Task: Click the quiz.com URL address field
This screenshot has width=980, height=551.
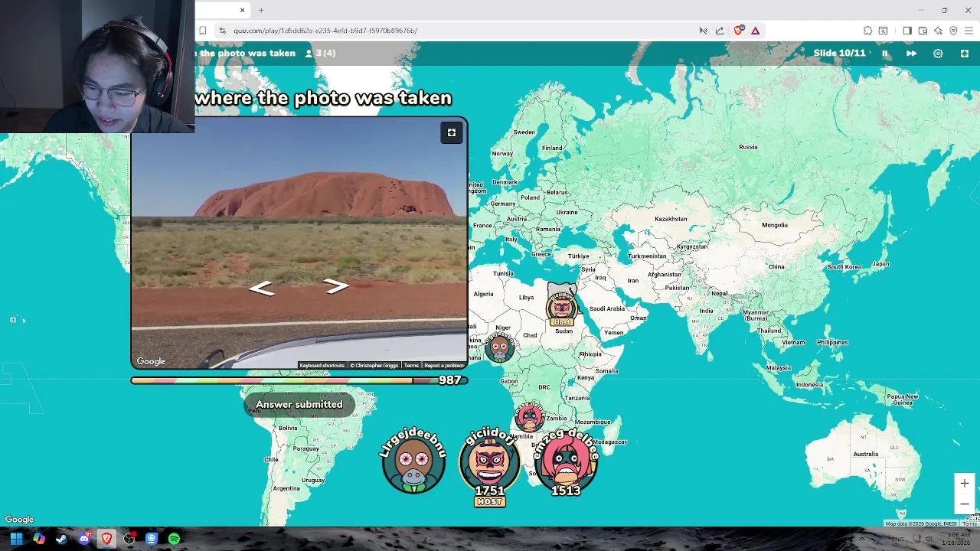Action: click(325, 31)
